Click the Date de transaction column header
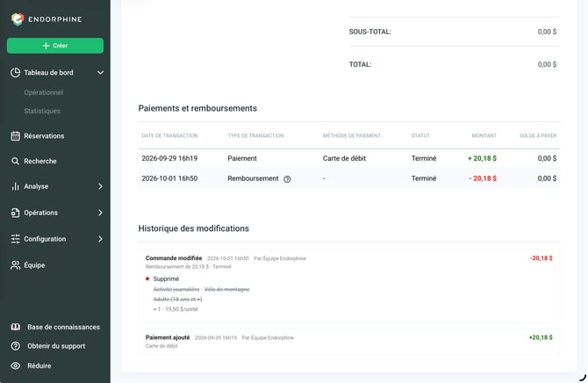Image resolution: width=588 pixels, height=383 pixels. [x=169, y=135]
